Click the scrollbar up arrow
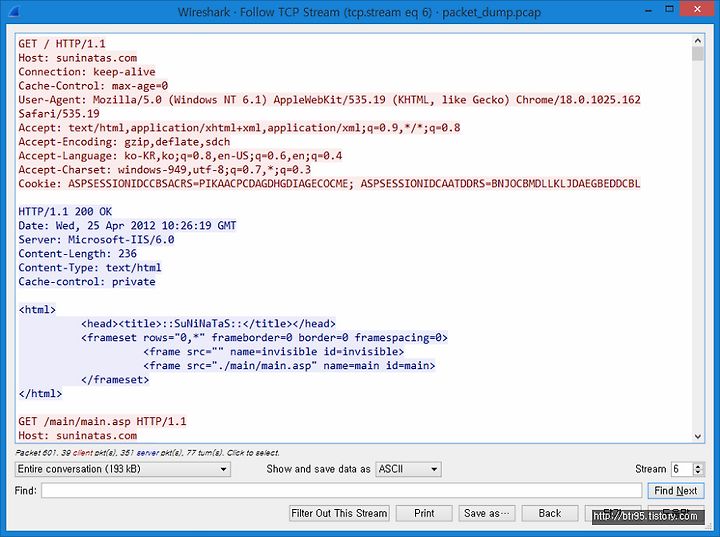720x537 pixels. pos(698,40)
